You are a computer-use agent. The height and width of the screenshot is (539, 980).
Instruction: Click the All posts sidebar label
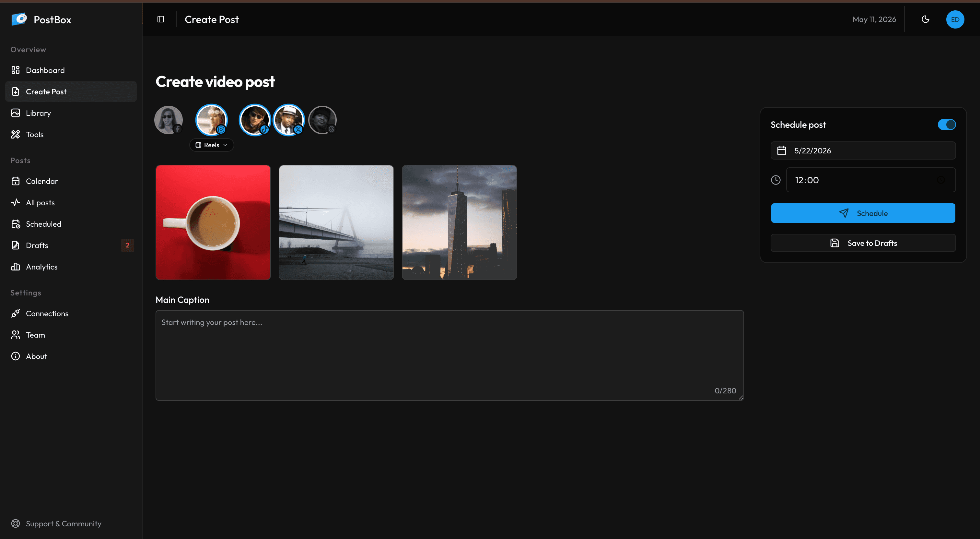pyautogui.click(x=40, y=202)
